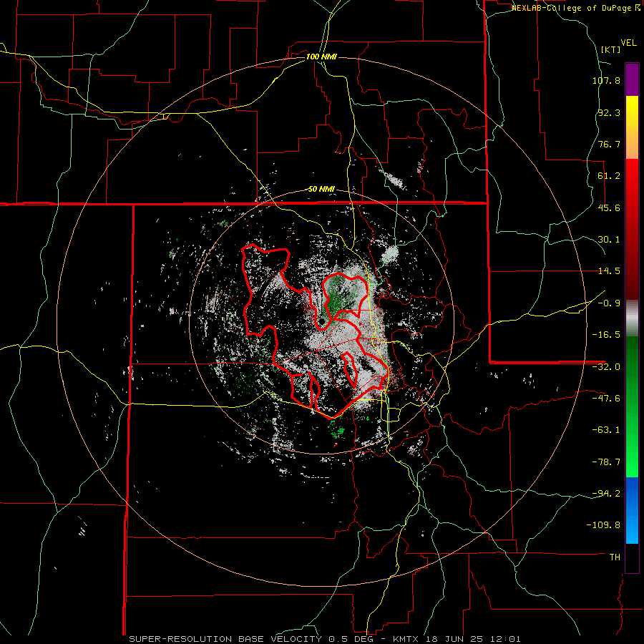Click the [KT] units label
Viewport: 644px width, 644px height.
click(x=611, y=49)
